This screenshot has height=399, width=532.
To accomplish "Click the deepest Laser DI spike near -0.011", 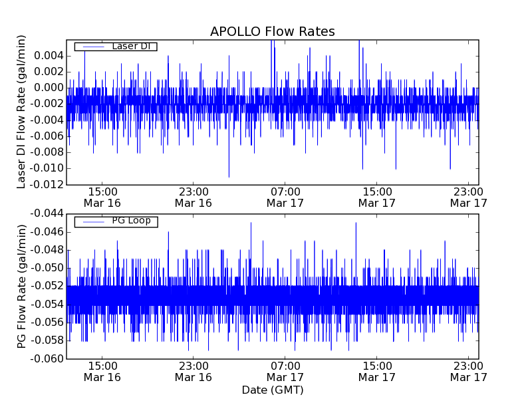I will point(229,176).
